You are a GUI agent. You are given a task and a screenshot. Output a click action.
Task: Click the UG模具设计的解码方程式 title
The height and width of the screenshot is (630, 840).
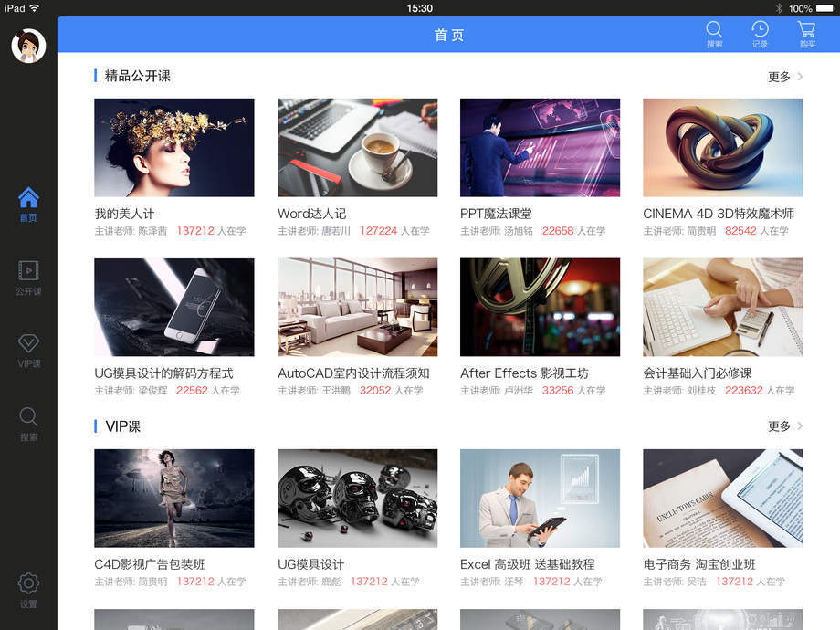tap(164, 373)
